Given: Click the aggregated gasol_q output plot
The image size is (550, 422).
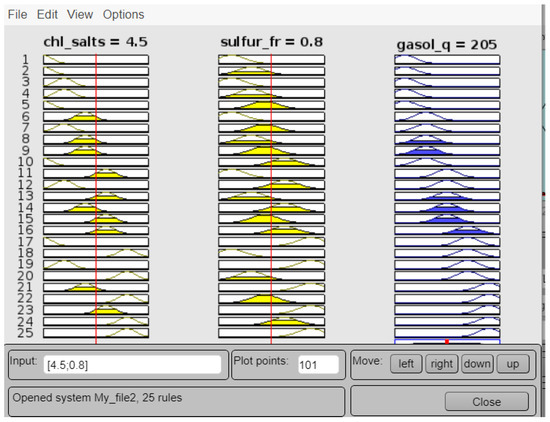Looking at the screenshot, I should pyautogui.click(x=447, y=341).
